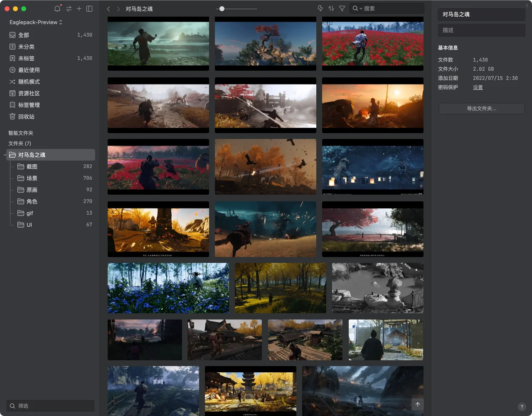Click the lightning quick action icon
532x416 pixels.
[x=320, y=8]
